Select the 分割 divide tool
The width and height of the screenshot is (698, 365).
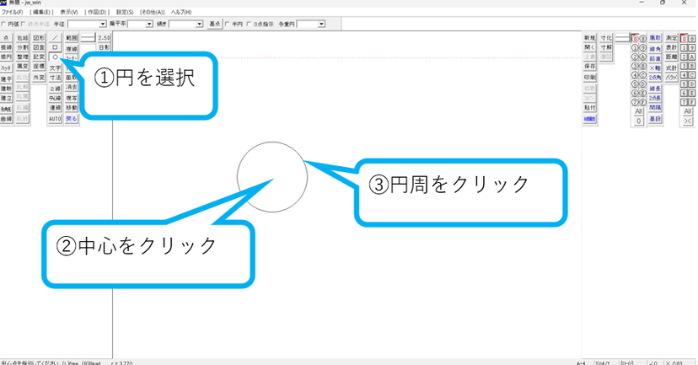click(x=23, y=47)
